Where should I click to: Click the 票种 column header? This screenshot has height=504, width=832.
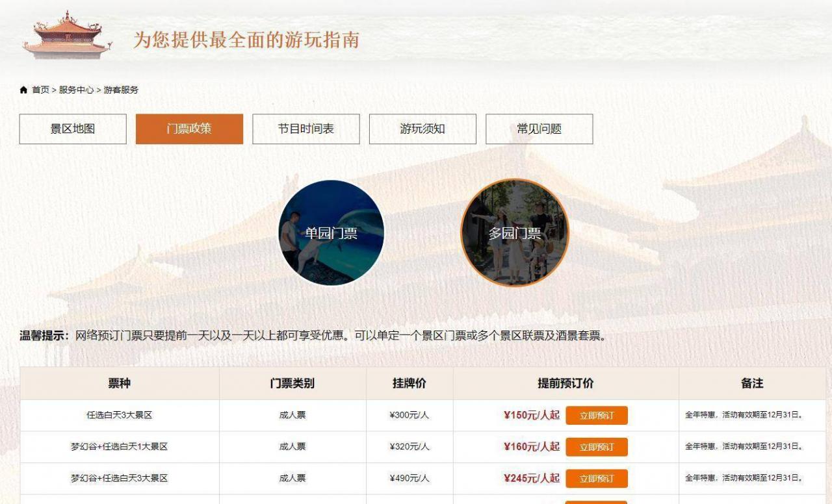[120, 383]
